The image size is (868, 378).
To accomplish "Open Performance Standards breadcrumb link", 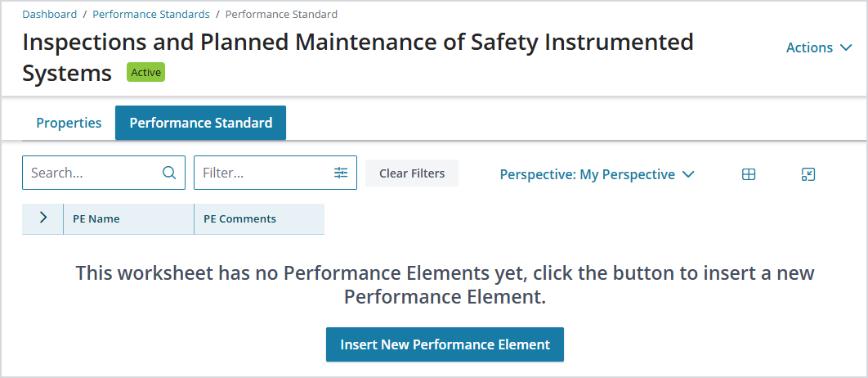I will pos(151,15).
